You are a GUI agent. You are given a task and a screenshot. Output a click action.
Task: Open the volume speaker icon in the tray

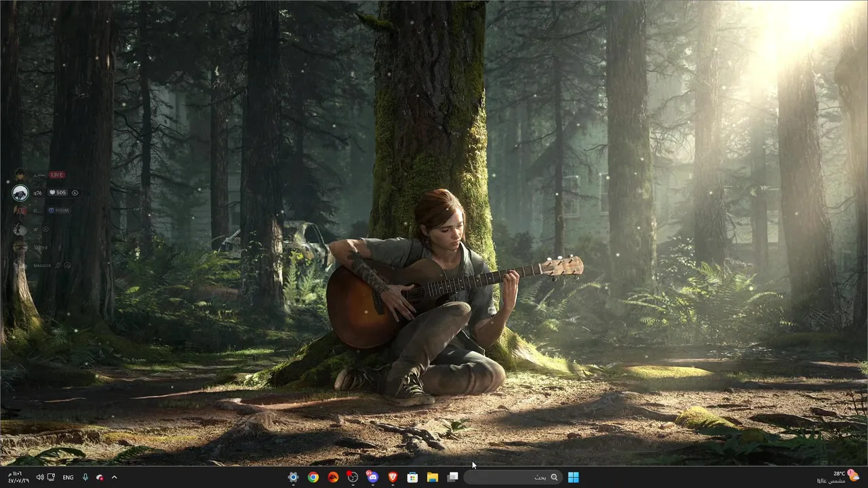[39, 477]
